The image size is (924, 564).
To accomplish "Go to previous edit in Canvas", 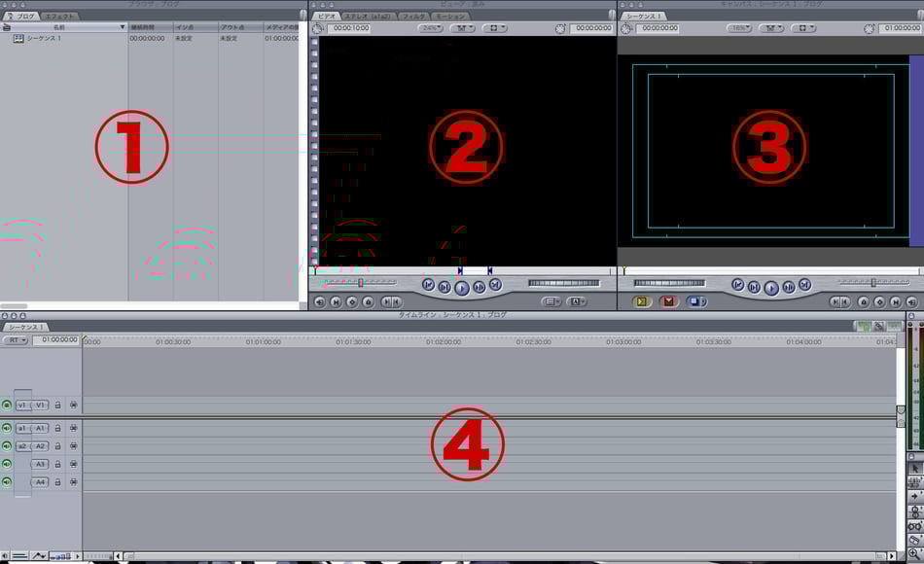I will 738,285.
